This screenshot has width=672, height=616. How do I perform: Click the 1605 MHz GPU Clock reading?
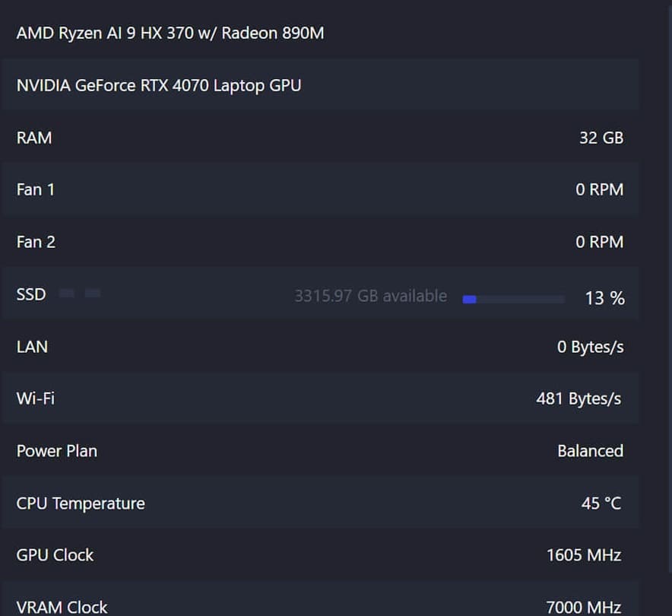pyautogui.click(x=583, y=555)
